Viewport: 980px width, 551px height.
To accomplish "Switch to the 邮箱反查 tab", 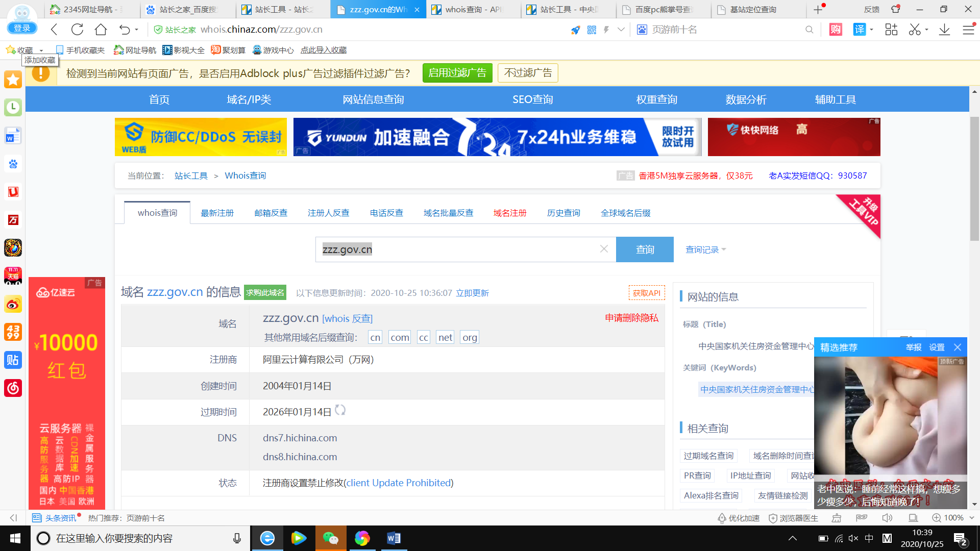I will (x=271, y=213).
